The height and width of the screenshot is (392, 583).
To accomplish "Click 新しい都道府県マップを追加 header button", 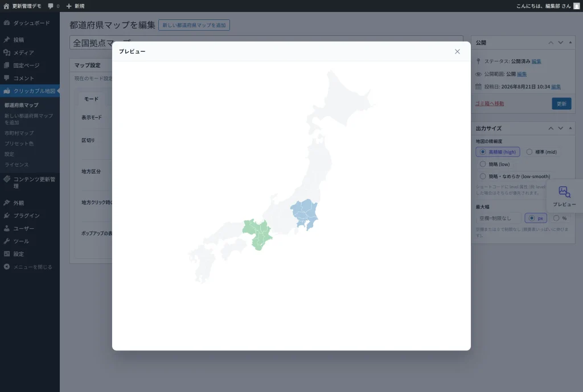I will tap(194, 25).
